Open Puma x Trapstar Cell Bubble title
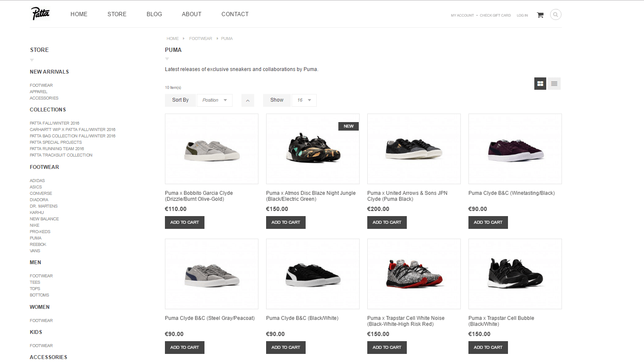 tap(501, 321)
